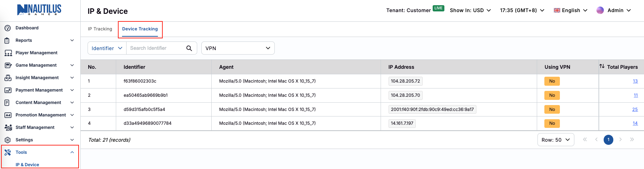Open the Identifier search type dropdown

tap(107, 48)
